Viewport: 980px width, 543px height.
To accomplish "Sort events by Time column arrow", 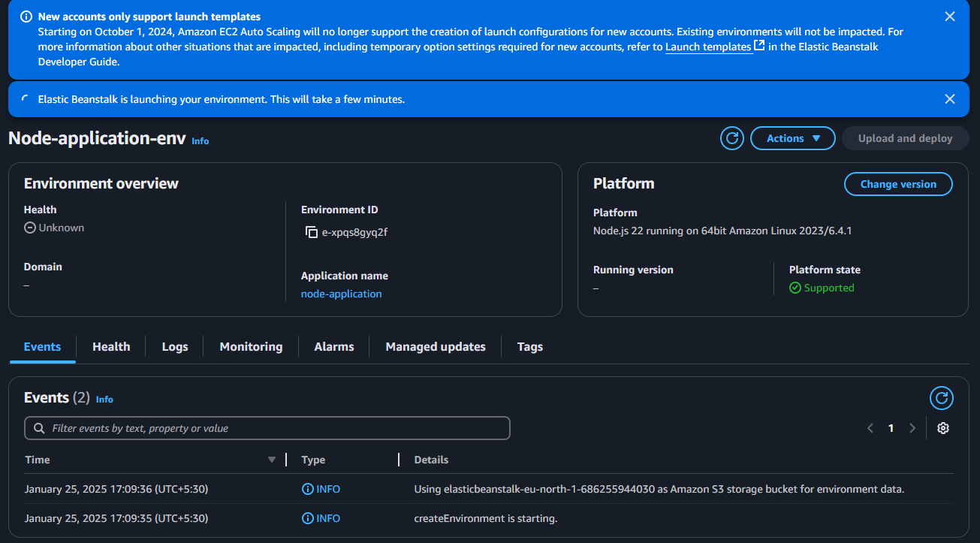I will click(272, 460).
